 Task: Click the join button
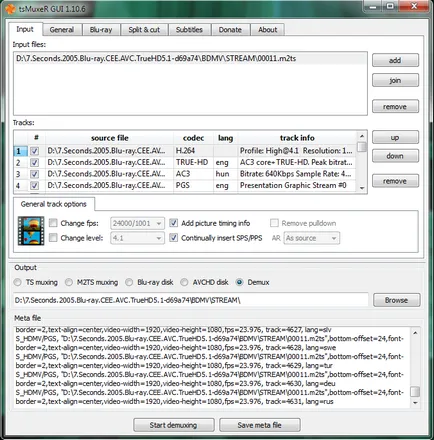[x=395, y=80]
